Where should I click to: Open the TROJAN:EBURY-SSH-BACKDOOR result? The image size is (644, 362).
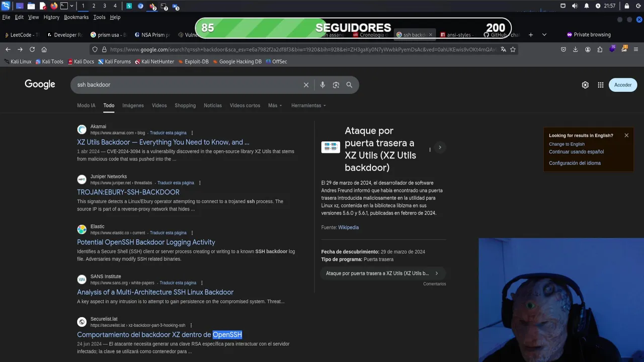click(128, 192)
